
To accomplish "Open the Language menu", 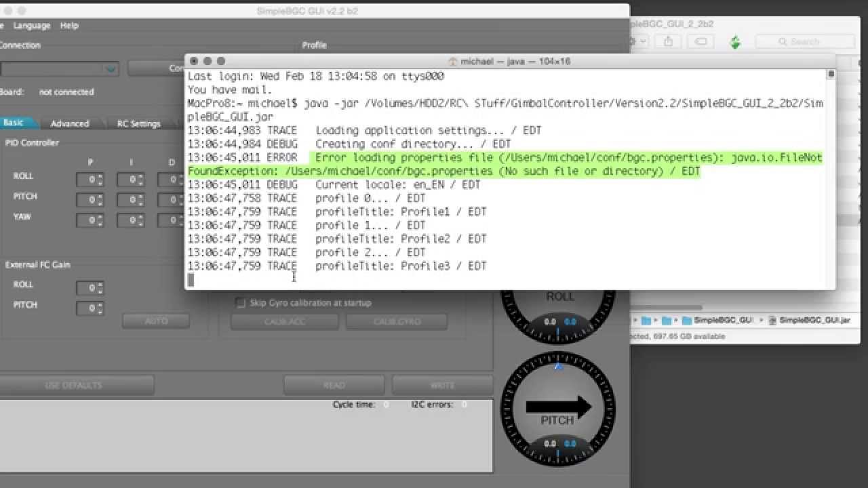I will coord(32,26).
